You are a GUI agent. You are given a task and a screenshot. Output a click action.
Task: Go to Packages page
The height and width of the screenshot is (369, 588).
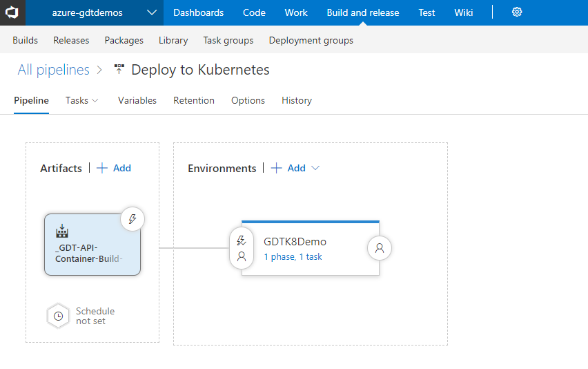point(124,40)
